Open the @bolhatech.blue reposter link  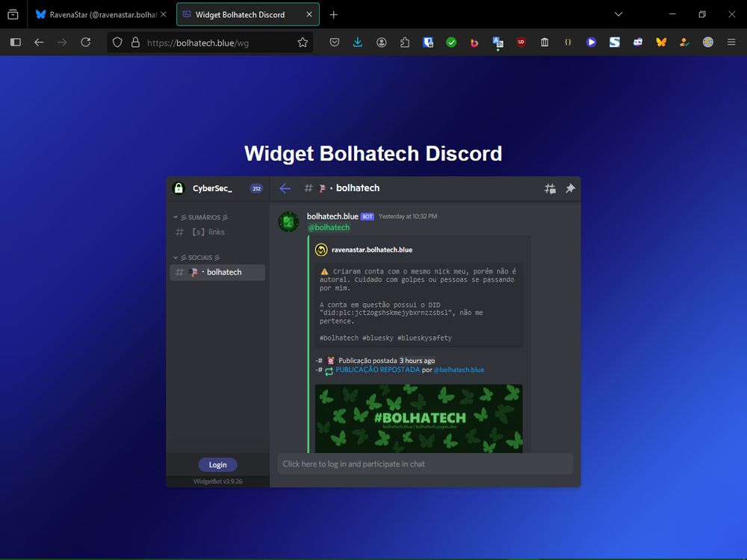click(x=459, y=370)
